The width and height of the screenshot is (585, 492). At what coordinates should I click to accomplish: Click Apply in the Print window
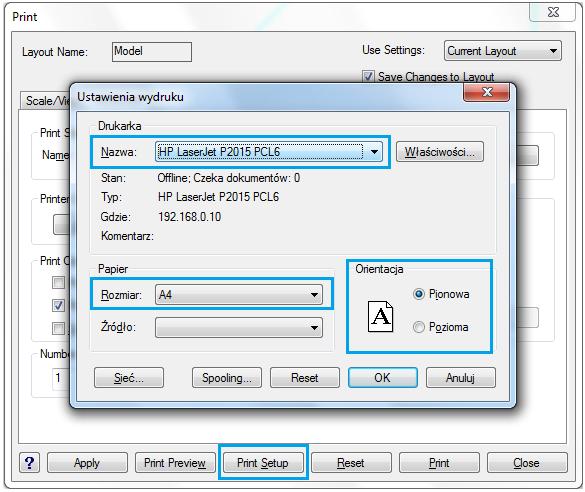click(x=87, y=463)
